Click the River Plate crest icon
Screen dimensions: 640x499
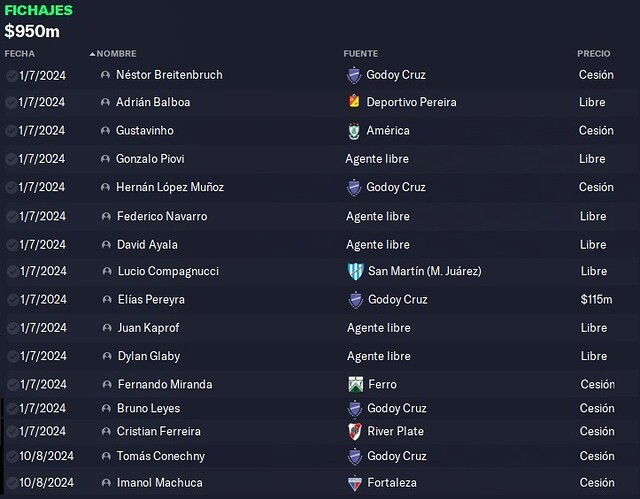(x=355, y=432)
